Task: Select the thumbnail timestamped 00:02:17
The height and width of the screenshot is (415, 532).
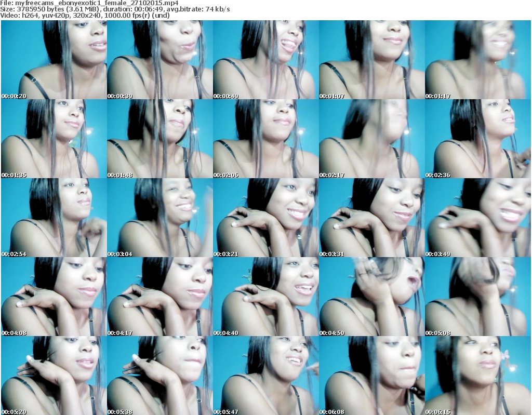Action: [x=371, y=139]
